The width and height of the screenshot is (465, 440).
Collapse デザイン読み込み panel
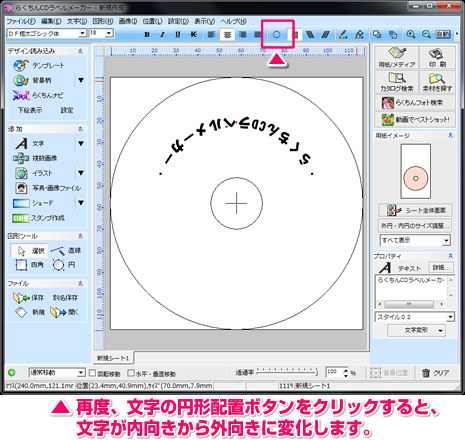80,51
